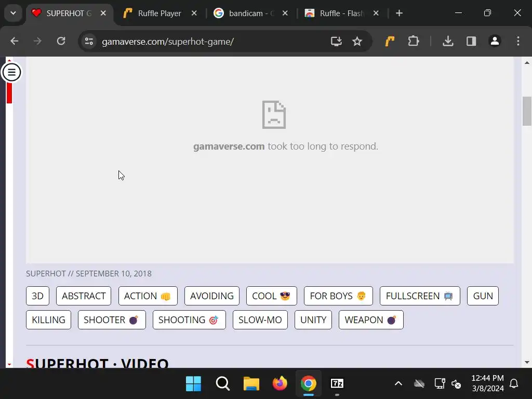Open the COOL tag
The height and width of the screenshot is (399, 532).
(271, 296)
